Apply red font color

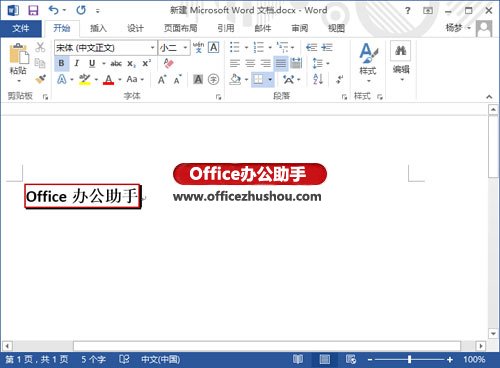pos(108,79)
